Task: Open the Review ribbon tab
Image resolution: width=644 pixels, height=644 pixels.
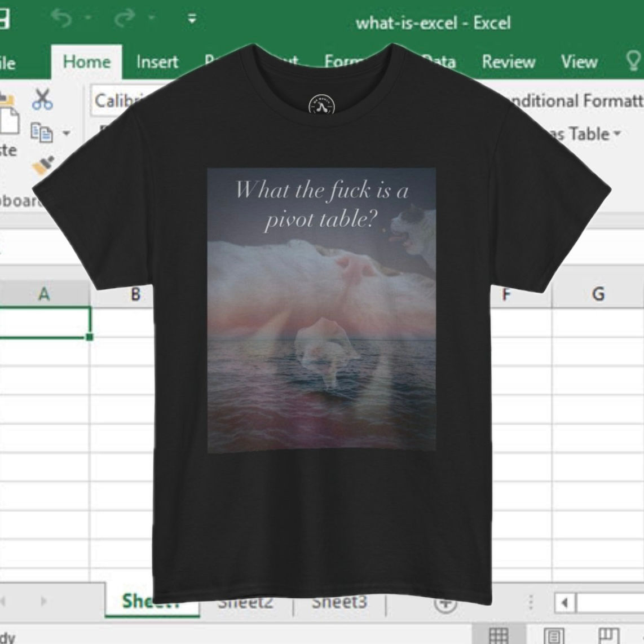Action: tap(509, 61)
